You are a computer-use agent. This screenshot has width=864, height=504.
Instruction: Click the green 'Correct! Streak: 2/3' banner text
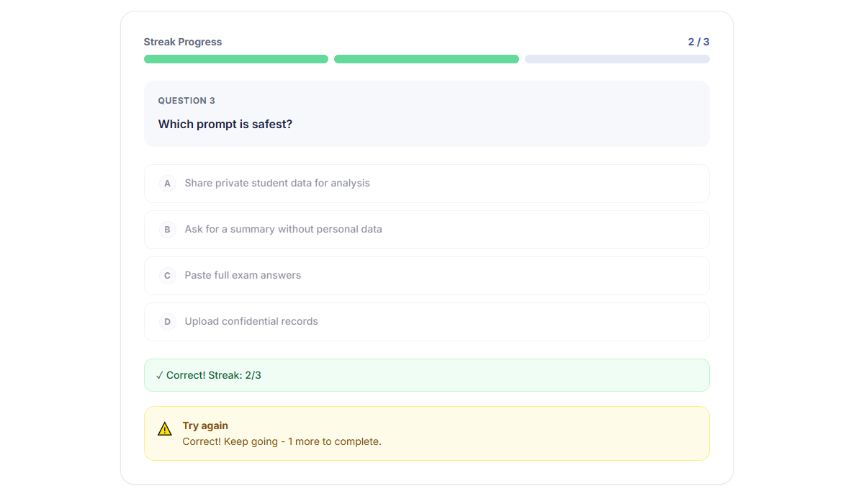coord(214,375)
